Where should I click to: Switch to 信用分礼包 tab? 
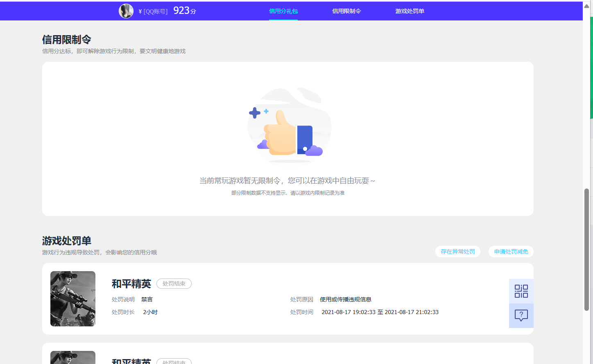point(283,11)
